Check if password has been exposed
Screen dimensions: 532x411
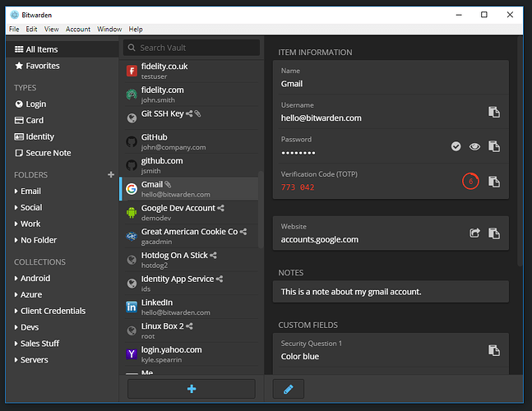[456, 146]
